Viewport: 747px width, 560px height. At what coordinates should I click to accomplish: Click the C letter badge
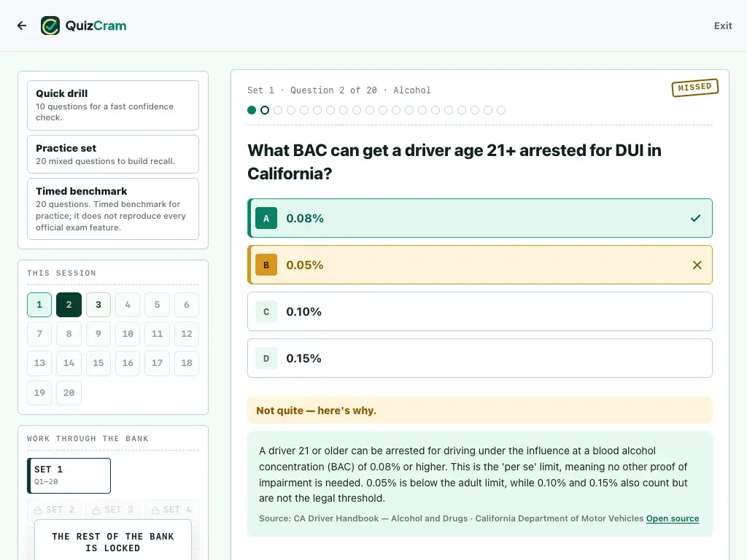266,311
